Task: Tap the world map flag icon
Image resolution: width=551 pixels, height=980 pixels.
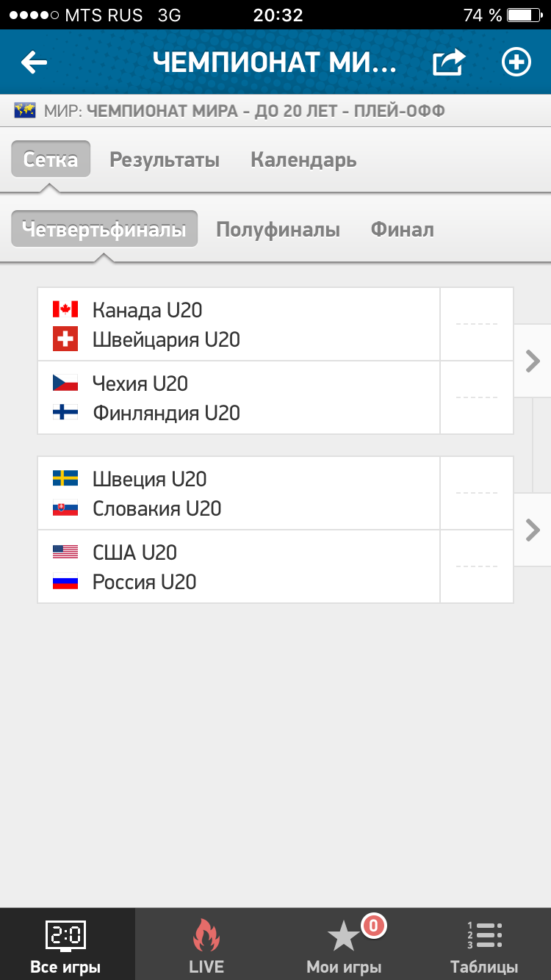Action: click(x=26, y=112)
